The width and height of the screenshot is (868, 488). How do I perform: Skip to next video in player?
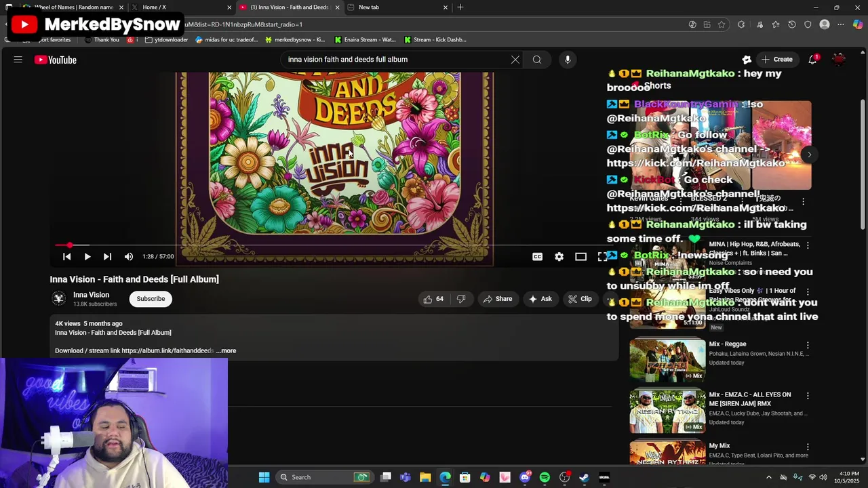107,257
